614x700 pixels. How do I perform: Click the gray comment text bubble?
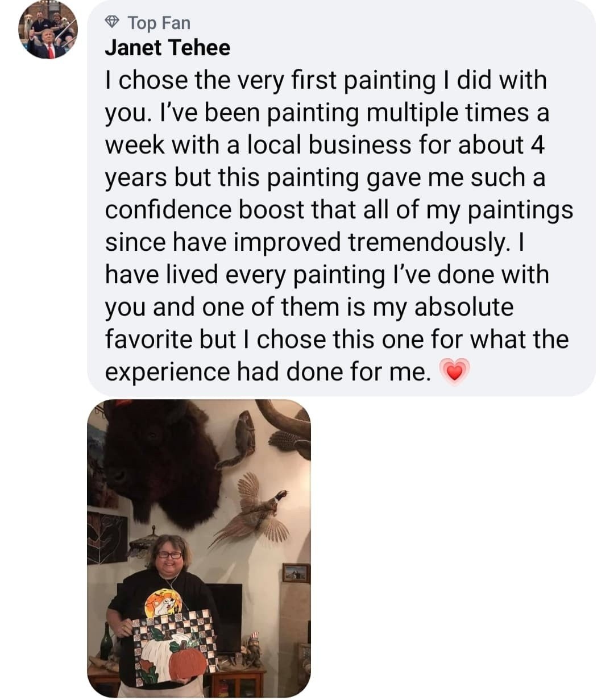[x=341, y=198]
